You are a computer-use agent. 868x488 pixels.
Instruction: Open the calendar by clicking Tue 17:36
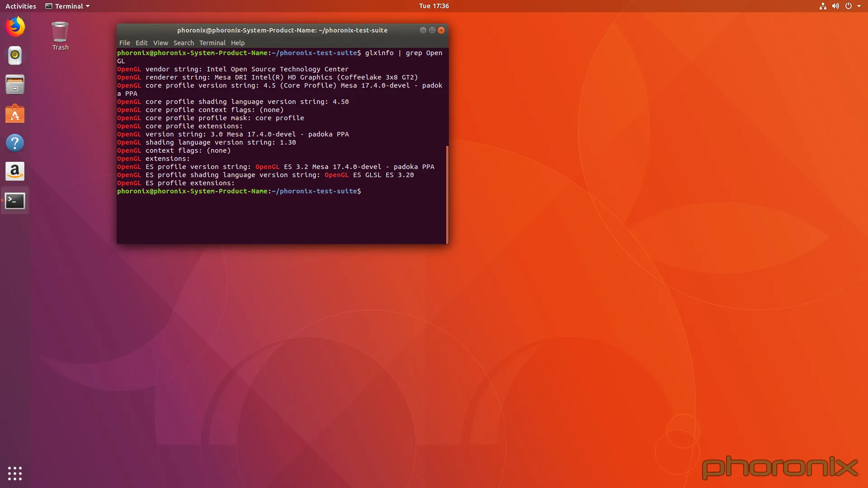tap(434, 6)
